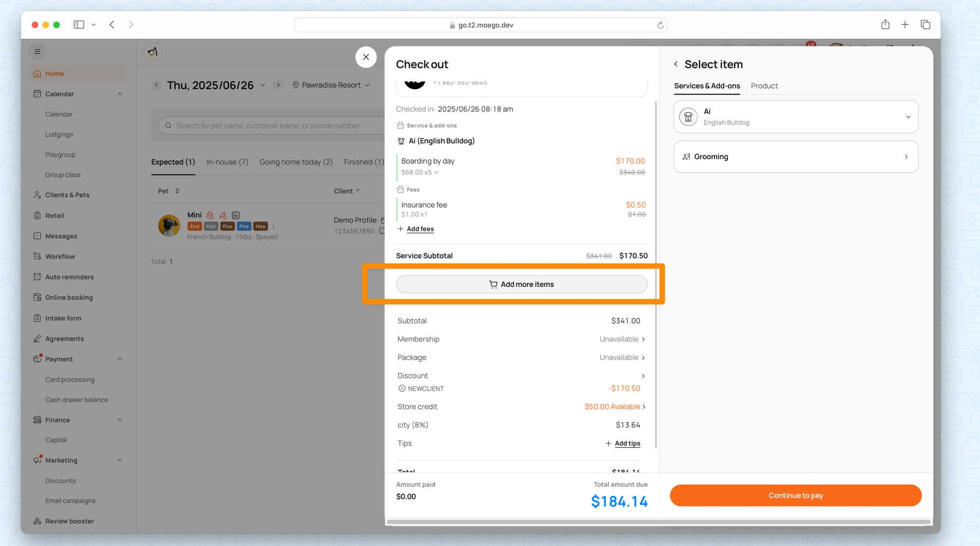Click the Safari sidebar toggle icon
Image resolution: width=980 pixels, height=546 pixels.
coord(78,25)
